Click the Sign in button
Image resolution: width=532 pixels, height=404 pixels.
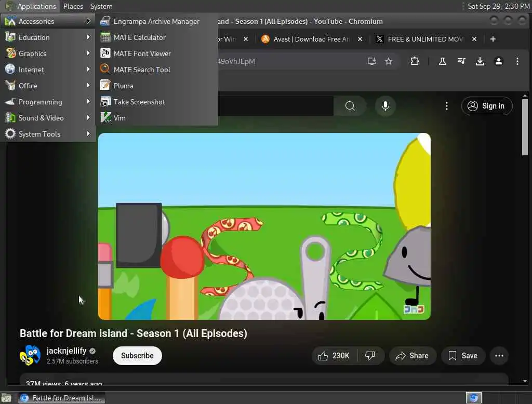tap(487, 106)
